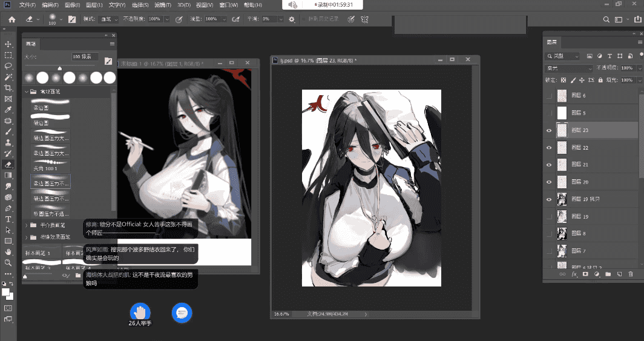This screenshot has height=341, width=644.
Task: Click the 26人举手 raise hand button
Action: pyautogui.click(x=140, y=313)
